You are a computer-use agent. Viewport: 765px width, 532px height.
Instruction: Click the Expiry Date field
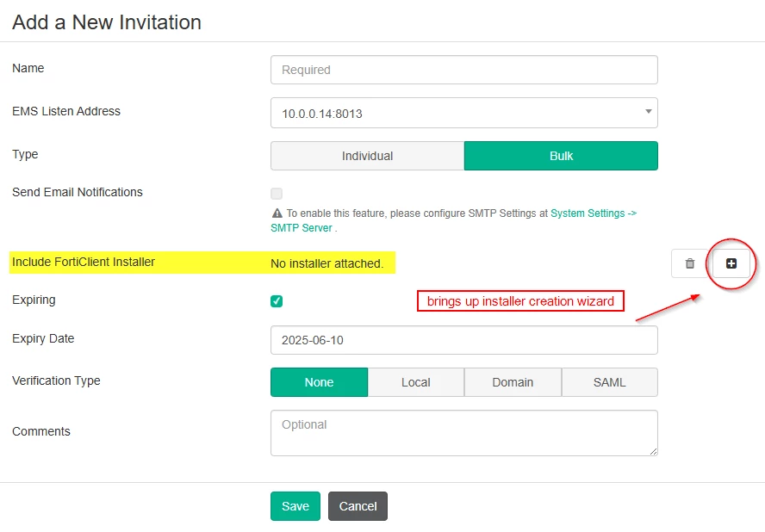click(464, 340)
